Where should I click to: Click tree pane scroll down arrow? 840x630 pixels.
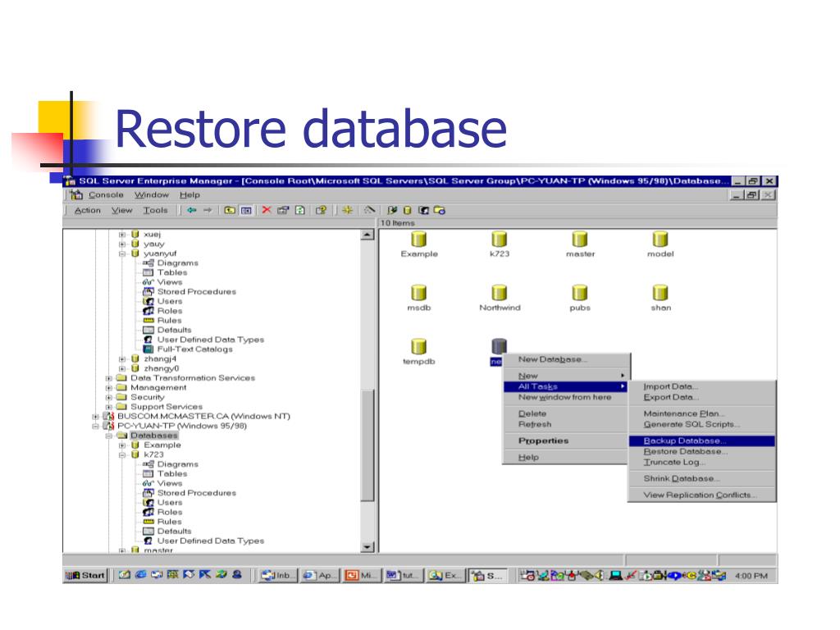pos(367,547)
